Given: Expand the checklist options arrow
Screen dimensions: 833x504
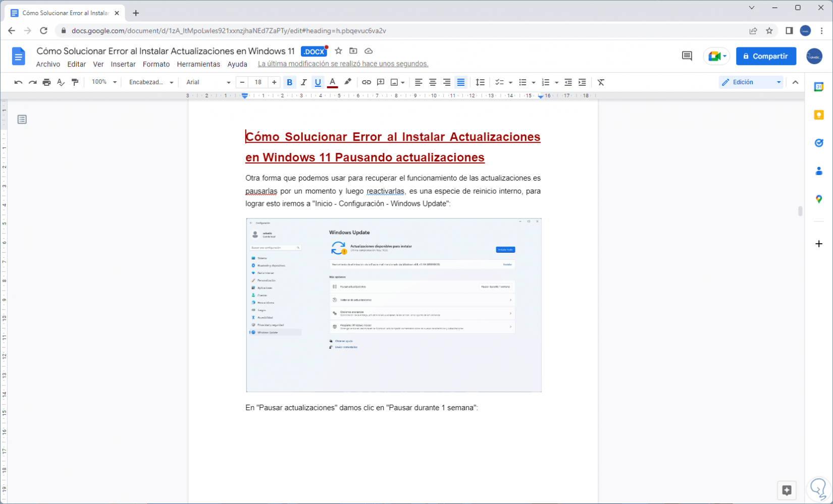Looking at the screenshot, I should click(x=510, y=82).
